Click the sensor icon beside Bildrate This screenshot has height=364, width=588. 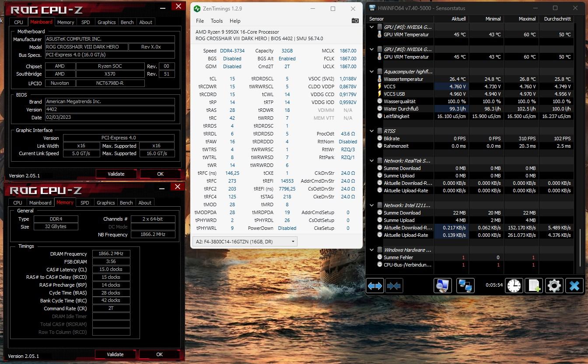coord(379,139)
